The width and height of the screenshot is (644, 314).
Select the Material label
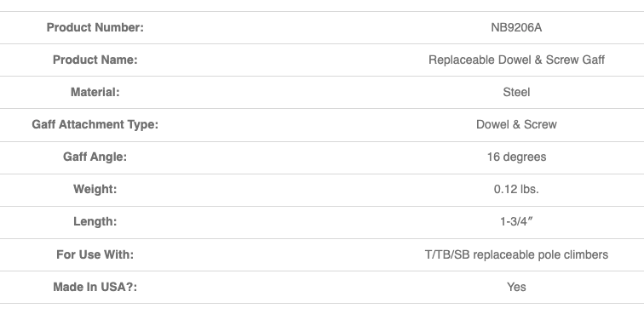point(95,93)
